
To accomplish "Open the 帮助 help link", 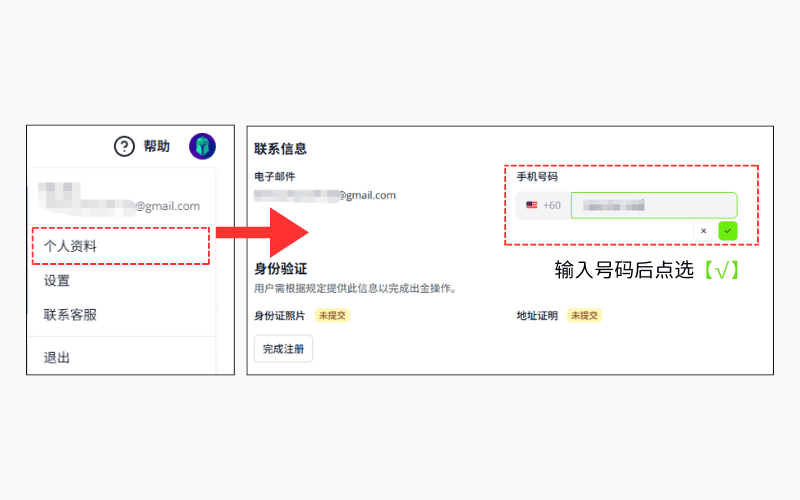I will tap(156, 146).
